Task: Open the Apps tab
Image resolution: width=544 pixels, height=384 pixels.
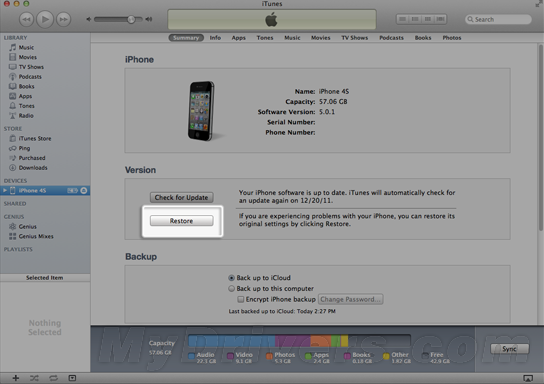Action: [x=239, y=38]
